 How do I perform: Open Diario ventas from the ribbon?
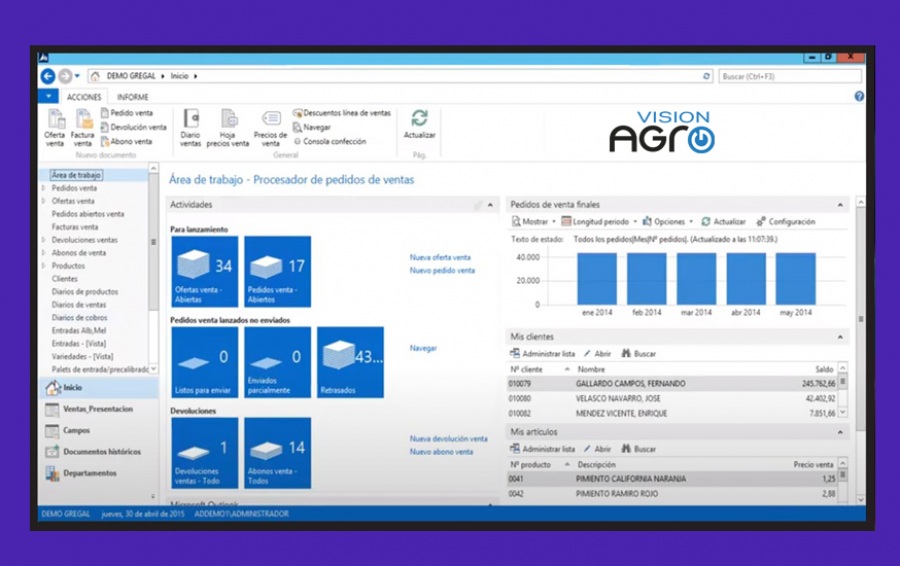(x=191, y=127)
